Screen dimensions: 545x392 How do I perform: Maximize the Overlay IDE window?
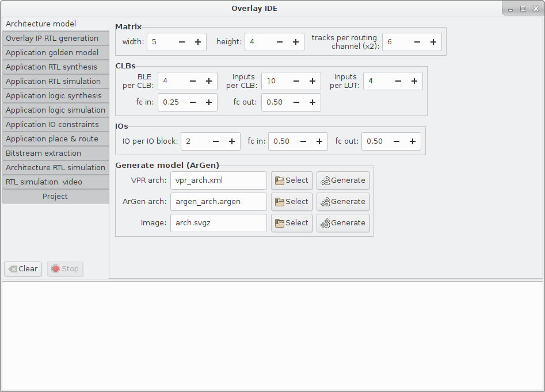pos(523,9)
